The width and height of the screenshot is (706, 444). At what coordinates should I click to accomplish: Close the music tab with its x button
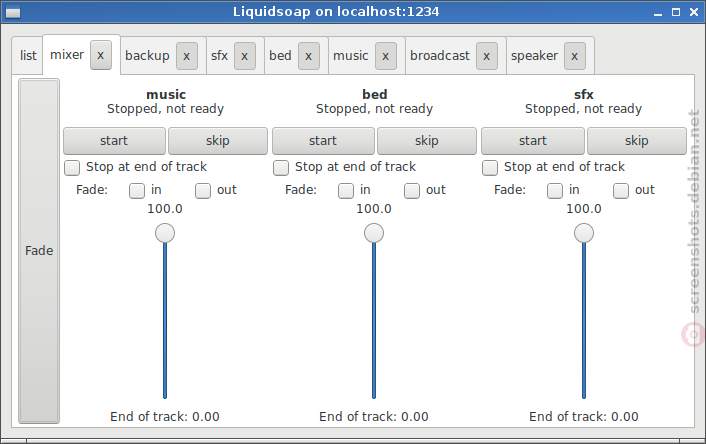(x=385, y=56)
